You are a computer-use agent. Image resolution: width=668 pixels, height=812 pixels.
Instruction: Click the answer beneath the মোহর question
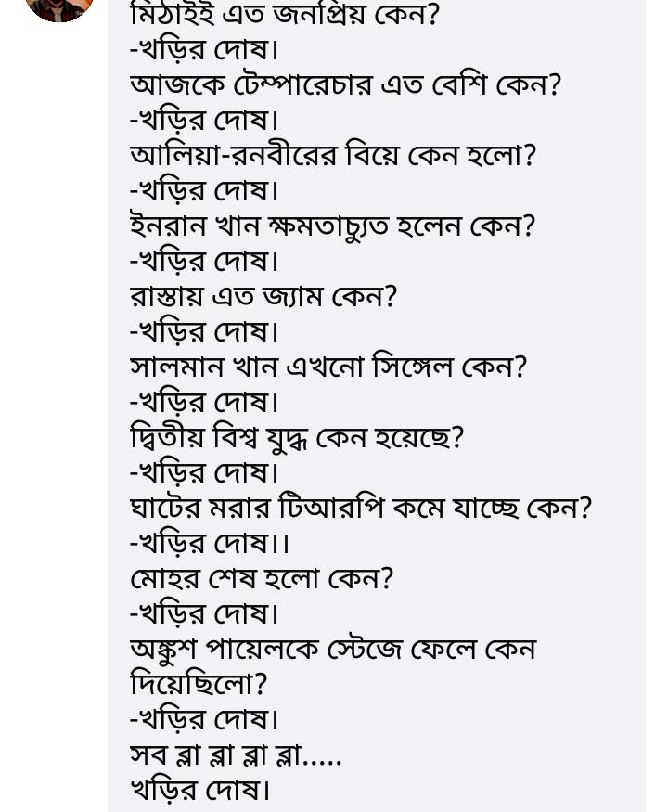[204, 613]
